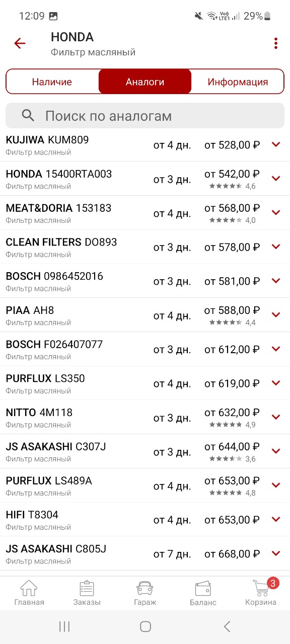Switch to the Информация tab
Screen dimensions: 290x644
point(238,82)
